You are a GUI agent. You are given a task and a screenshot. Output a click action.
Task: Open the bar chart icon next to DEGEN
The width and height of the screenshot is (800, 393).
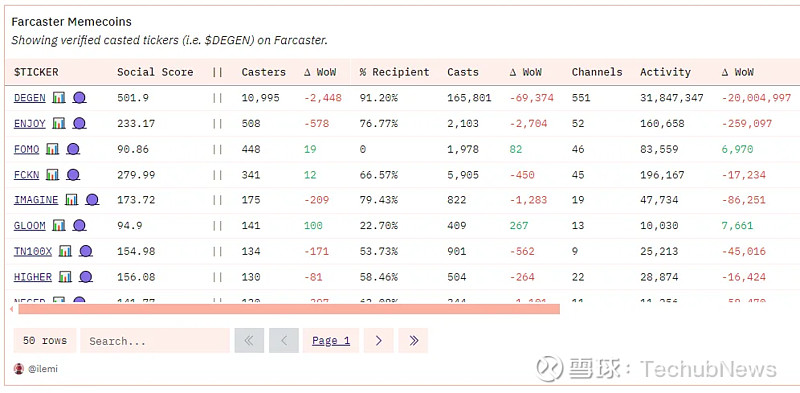59,97
